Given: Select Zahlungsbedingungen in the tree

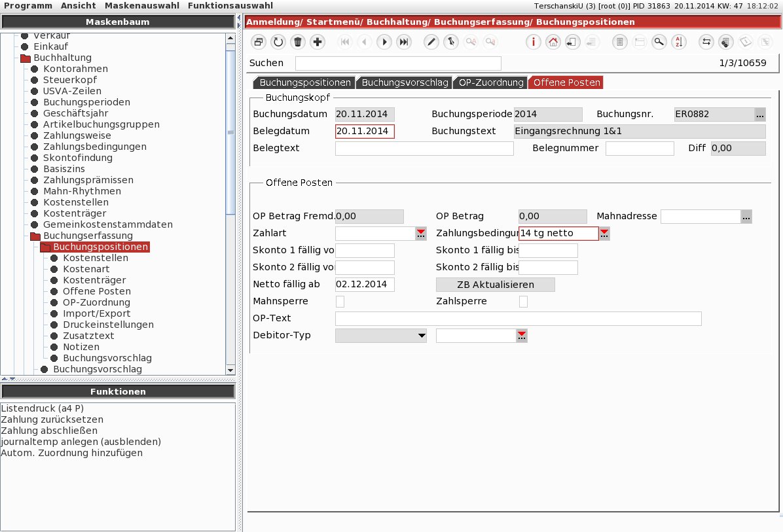Looking at the screenshot, I should [x=95, y=147].
